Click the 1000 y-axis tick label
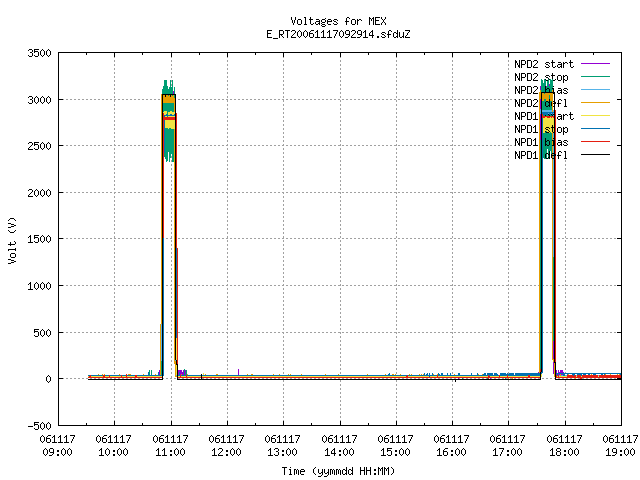The image size is (640, 480). [x=40, y=286]
